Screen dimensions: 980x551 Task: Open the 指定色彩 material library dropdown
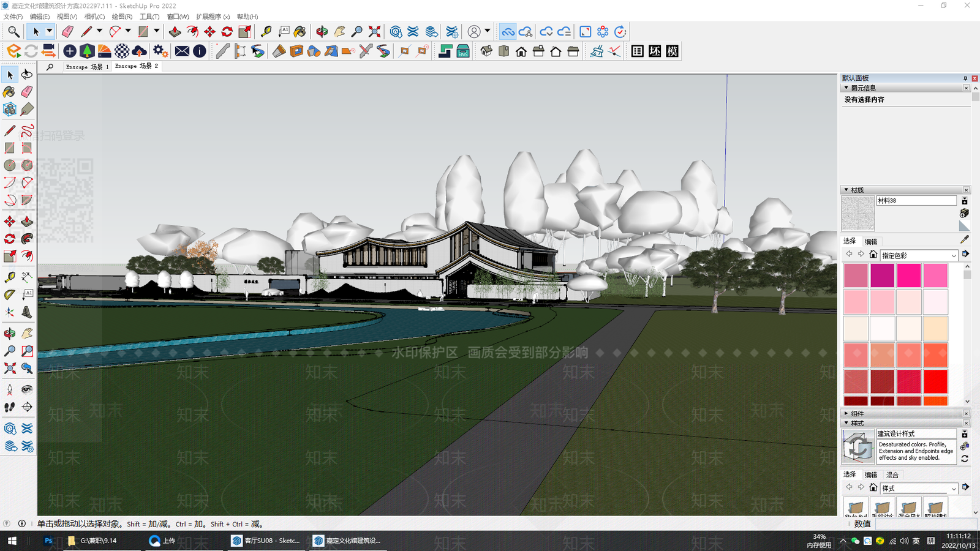click(x=919, y=255)
